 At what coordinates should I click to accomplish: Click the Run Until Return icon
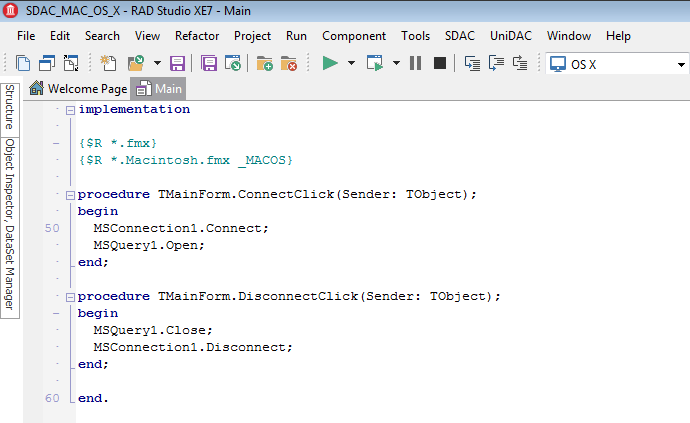point(520,63)
